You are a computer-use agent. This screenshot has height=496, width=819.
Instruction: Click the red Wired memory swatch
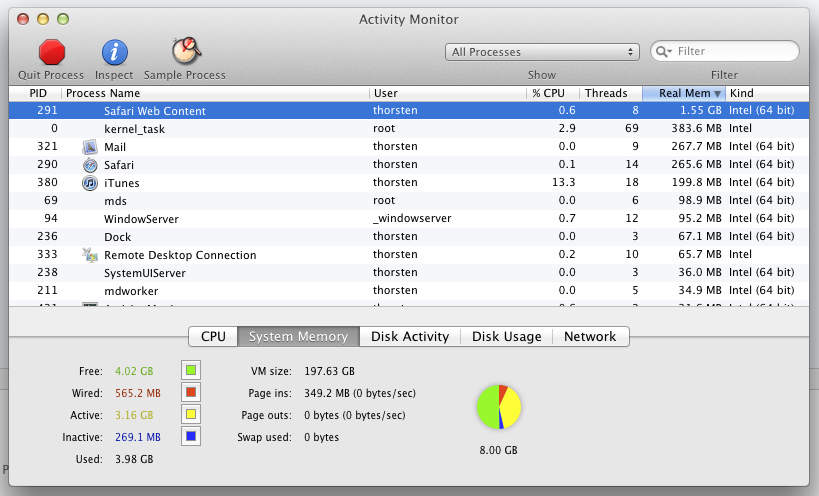coord(191,392)
